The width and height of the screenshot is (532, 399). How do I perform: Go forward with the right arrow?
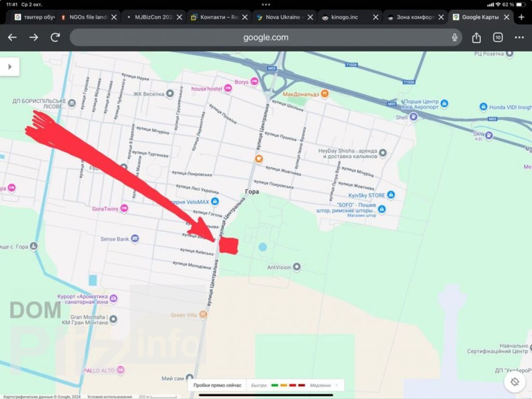coord(34,37)
